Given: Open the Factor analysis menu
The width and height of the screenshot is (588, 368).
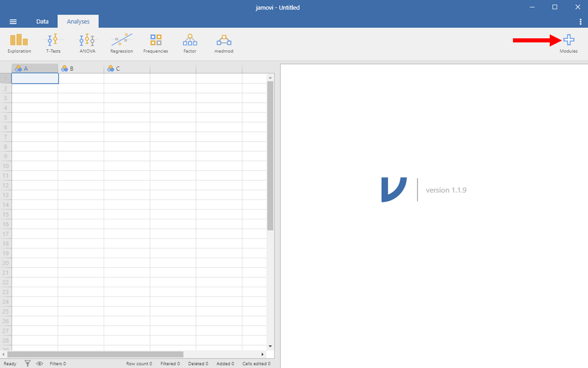Looking at the screenshot, I should tap(190, 43).
